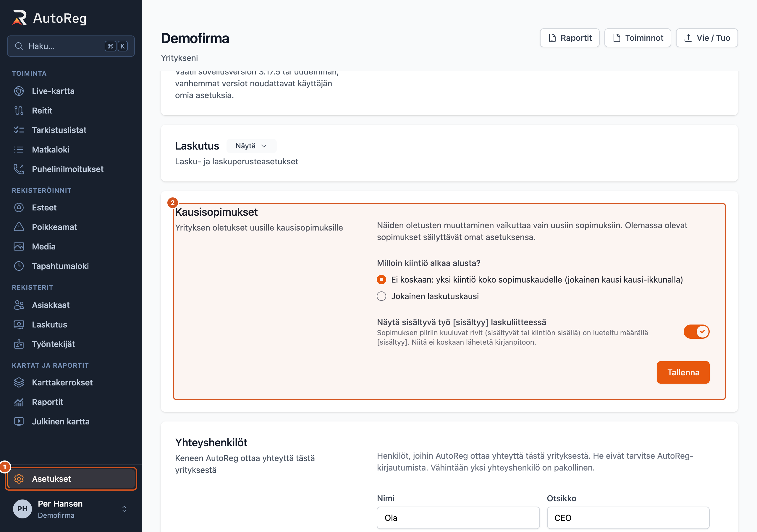The height and width of the screenshot is (532, 757).
Task: Open the Raportit button in header
Action: coord(570,38)
